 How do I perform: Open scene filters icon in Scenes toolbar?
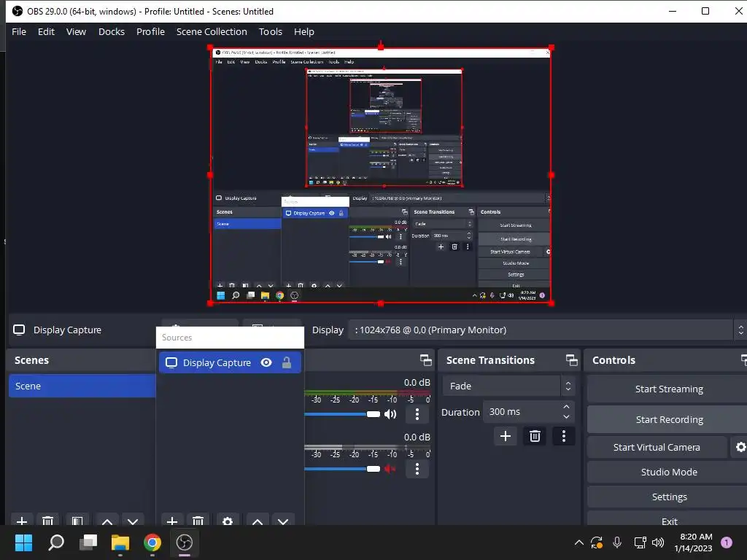tap(77, 521)
